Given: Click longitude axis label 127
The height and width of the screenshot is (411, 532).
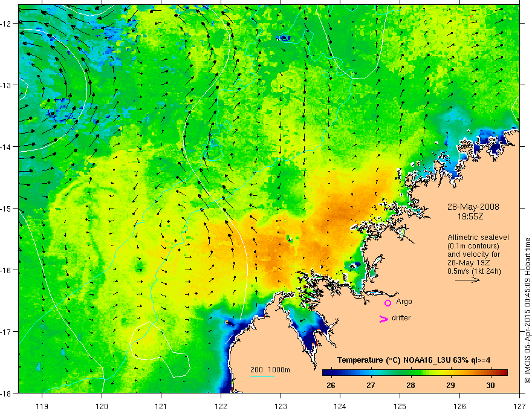Looking at the screenshot, I should [x=519, y=406].
